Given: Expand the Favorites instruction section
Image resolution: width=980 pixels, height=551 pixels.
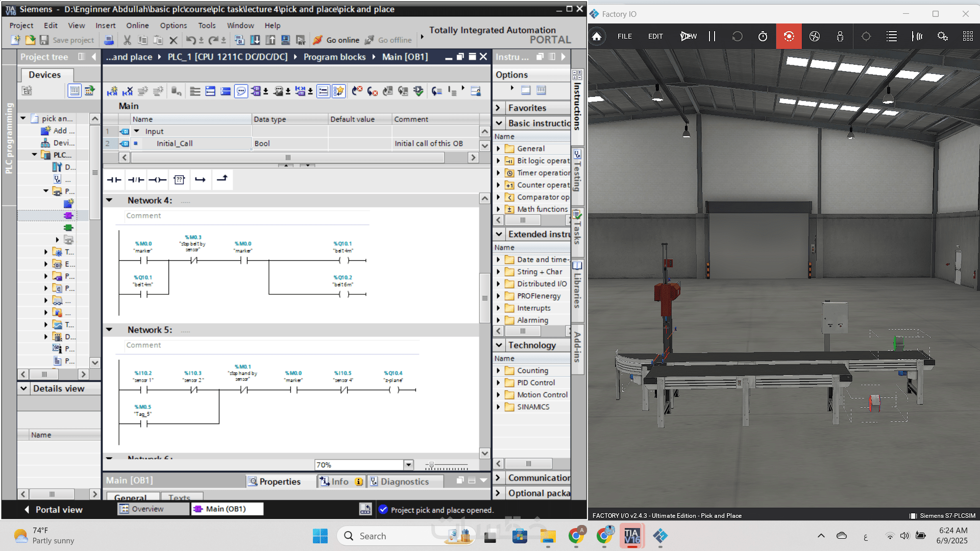Looking at the screenshot, I should click(x=498, y=108).
